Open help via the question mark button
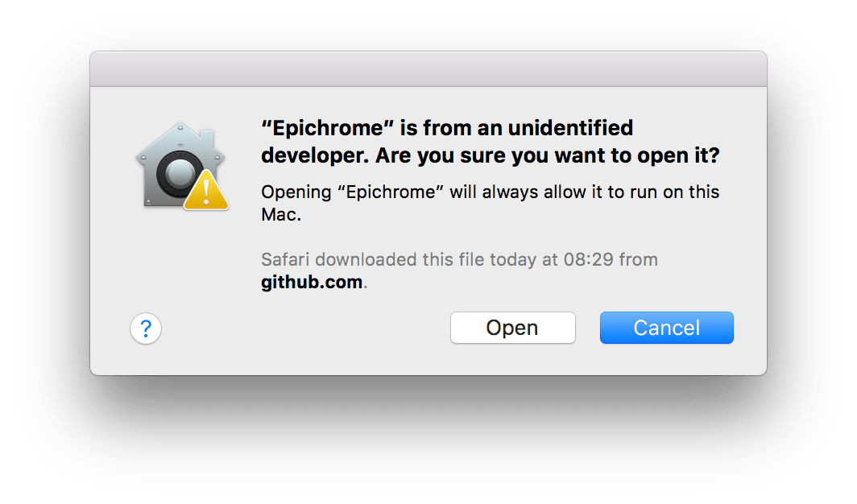 pyautogui.click(x=145, y=328)
